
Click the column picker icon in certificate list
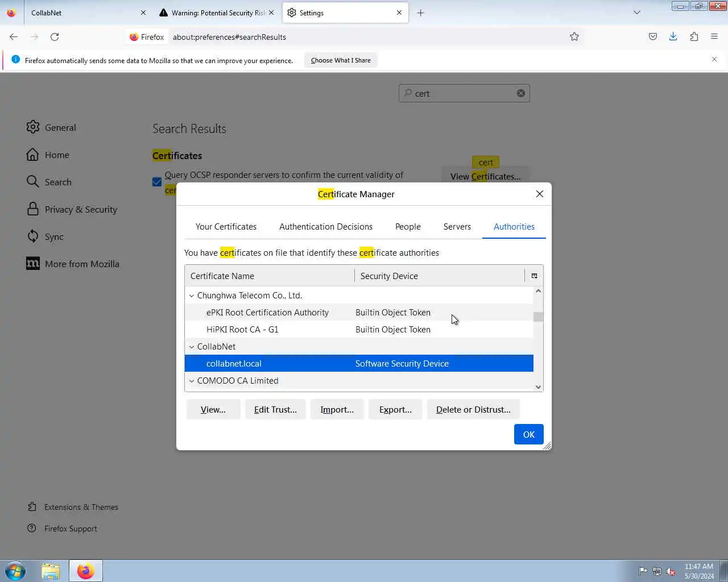534,276
